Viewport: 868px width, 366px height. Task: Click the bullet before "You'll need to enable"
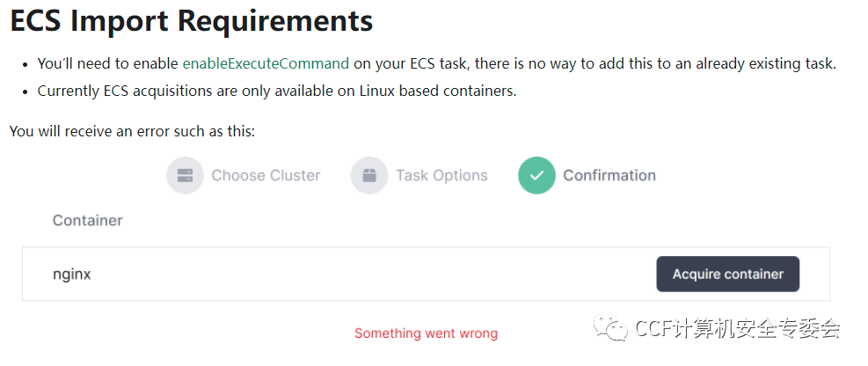(x=25, y=64)
